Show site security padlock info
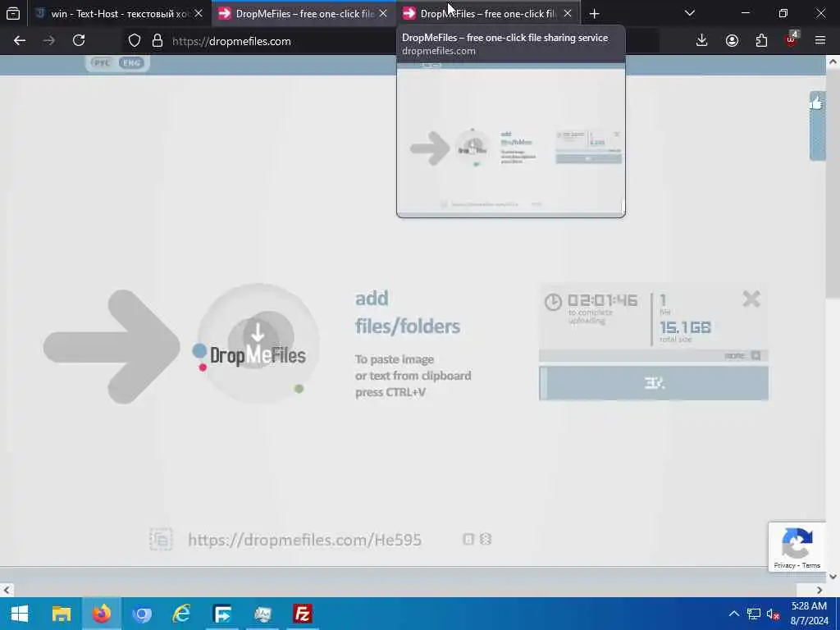The height and width of the screenshot is (630, 840). (157, 41)
